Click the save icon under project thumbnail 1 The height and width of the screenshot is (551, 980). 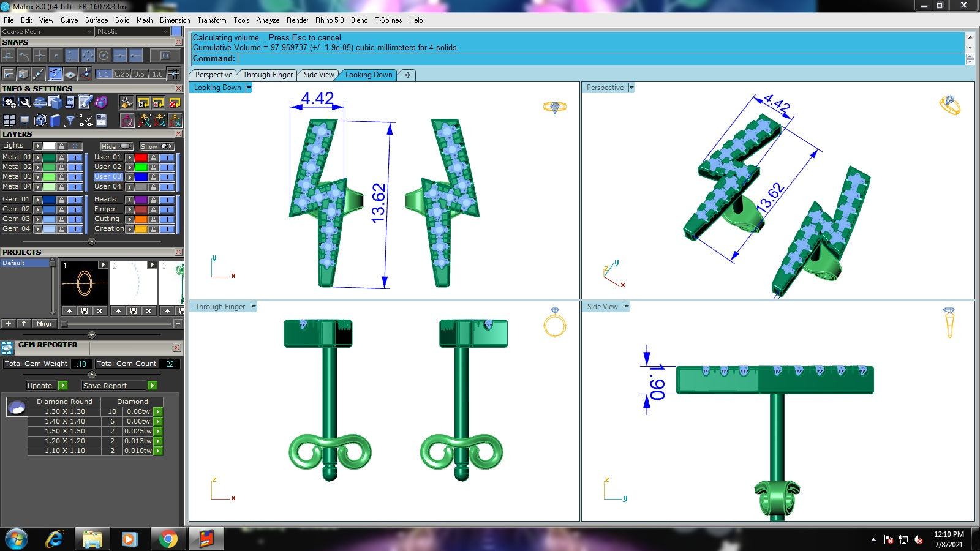(x=85, y=311)
